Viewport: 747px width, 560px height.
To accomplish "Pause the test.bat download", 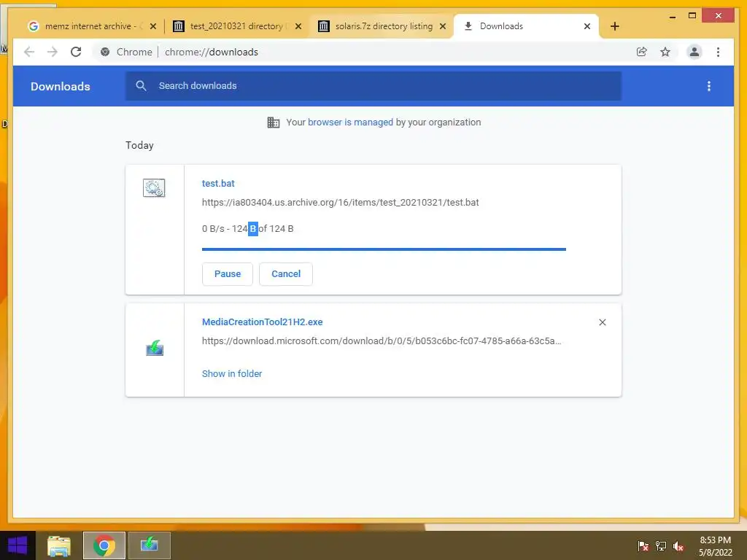I will 228,274.
